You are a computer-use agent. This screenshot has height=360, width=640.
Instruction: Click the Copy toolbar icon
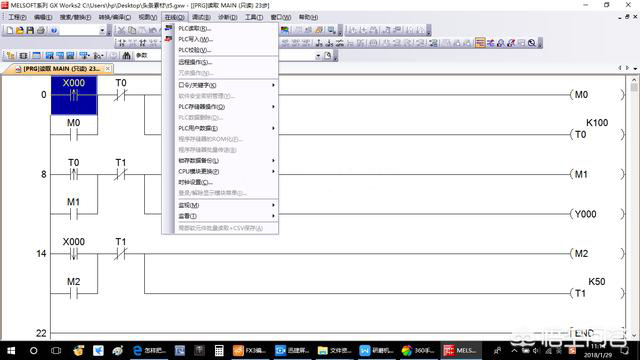tap(132, 30)
